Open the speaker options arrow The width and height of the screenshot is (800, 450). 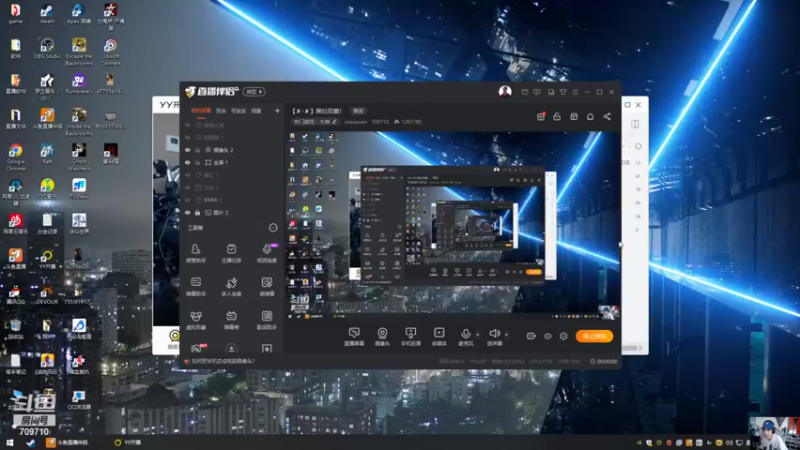(x=506, y=335)
